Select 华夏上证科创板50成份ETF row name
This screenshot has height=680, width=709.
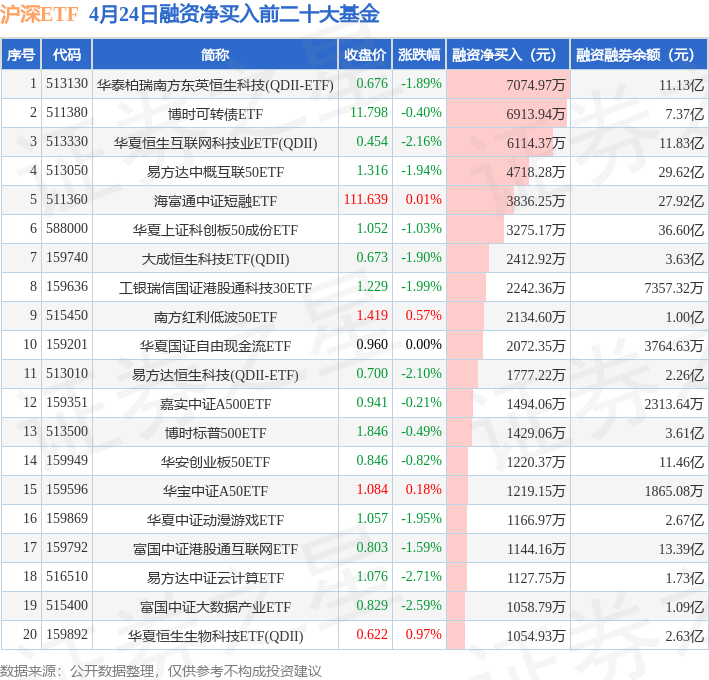[x=215, y=230]
